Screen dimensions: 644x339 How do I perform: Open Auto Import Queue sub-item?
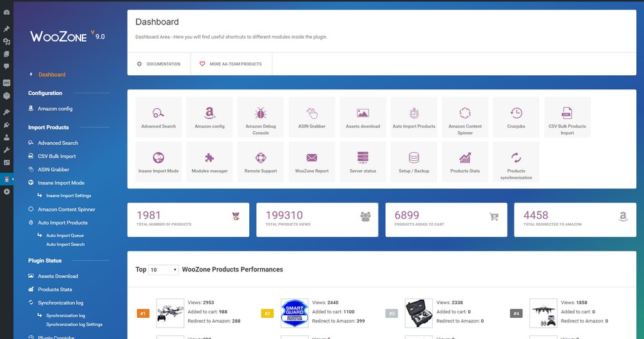(x=65, y=235)
